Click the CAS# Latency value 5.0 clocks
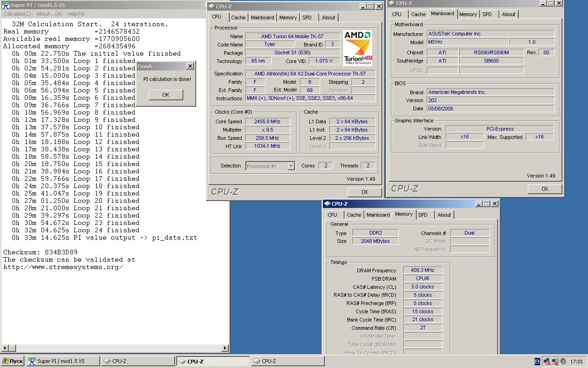588x368 pixels. pos(423,287)
